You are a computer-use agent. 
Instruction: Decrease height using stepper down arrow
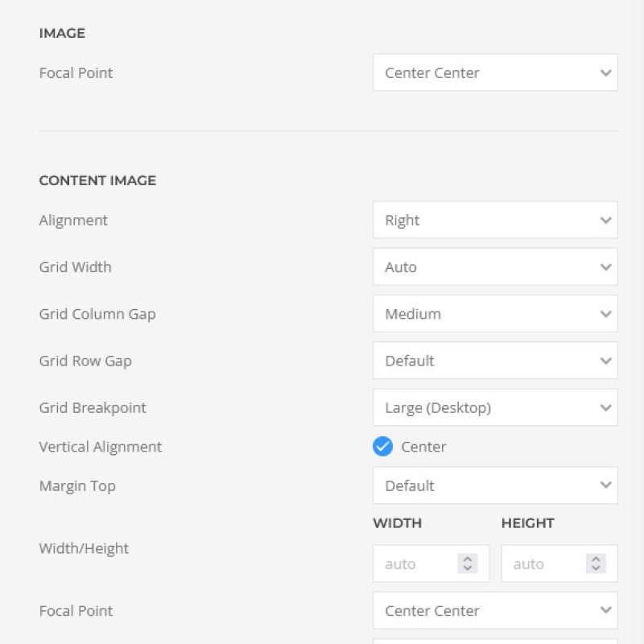pyautogui.click(x=596, y=568)
